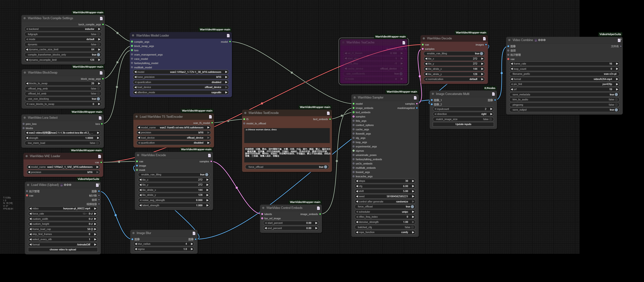Image resolution: width=644 pixels, height=282 pixels.
Task: Click the note icon on WanVideo Model Loader
Action: click(x=228, y=35)
